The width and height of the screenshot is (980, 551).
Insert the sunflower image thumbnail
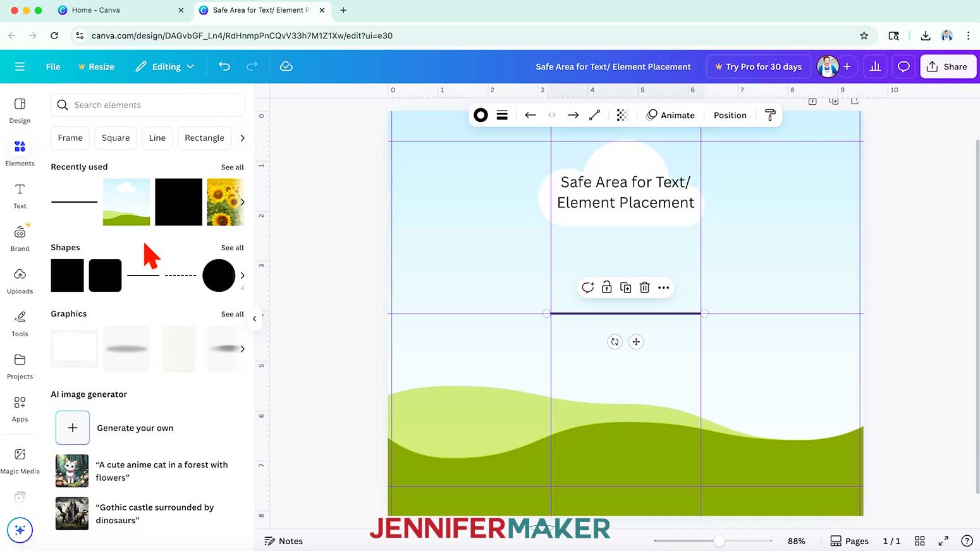click(x=225, y=202)
